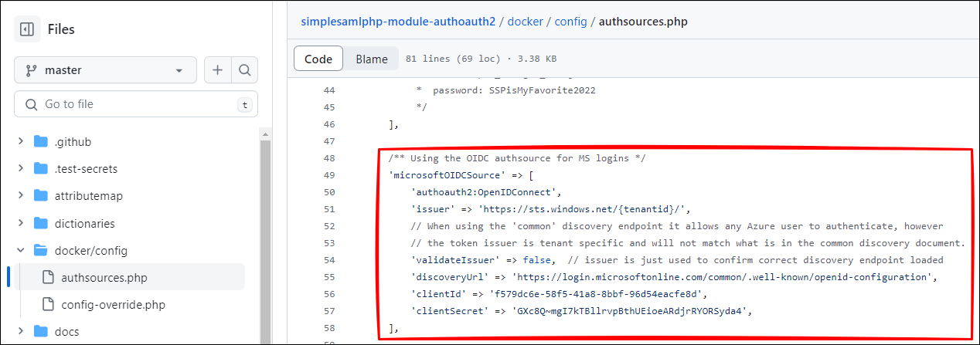This screenshot has height=345, width=980.
Task: Open config-override.php file
Action: [x=113, y=304]
